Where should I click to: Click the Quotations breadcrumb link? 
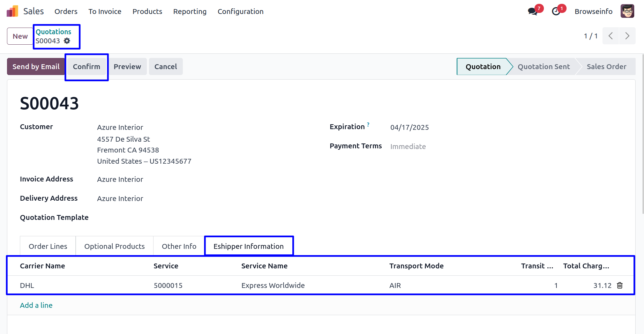click(x=53, y=32)
